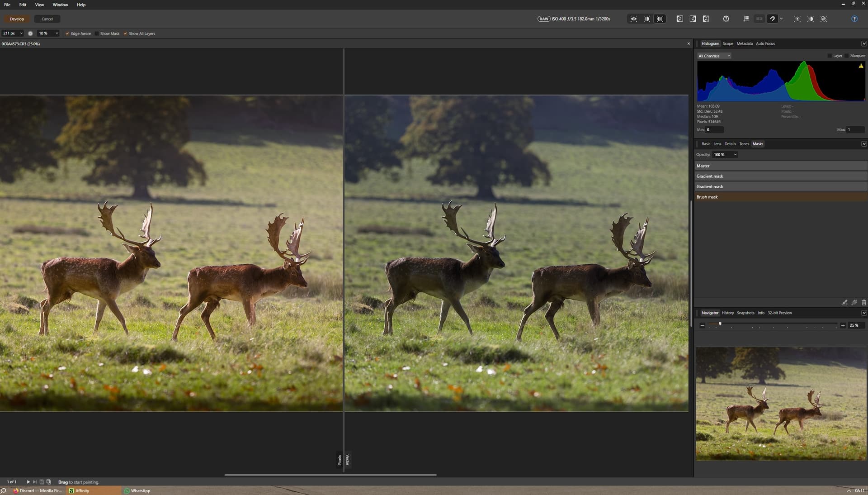Open the View menu
The width and height of the screenshot is (868, 495).
click(x=39, y=5)
